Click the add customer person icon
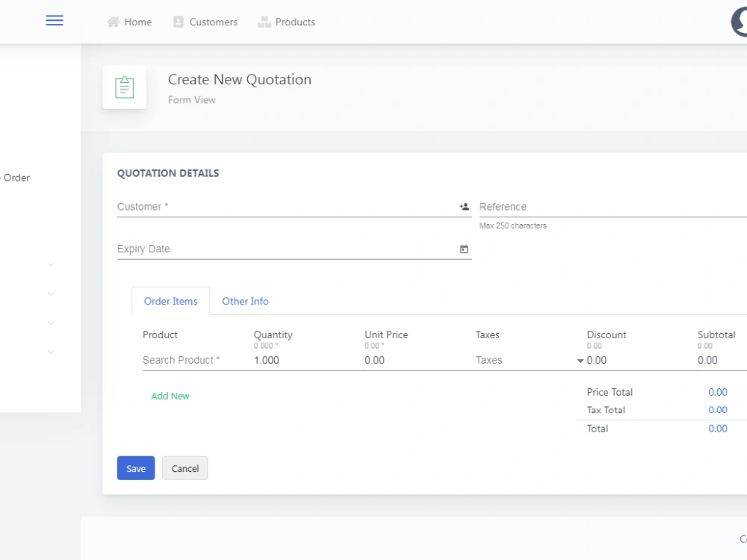Image resolution: width=747 pixels, height=560 pixels. pyautogui.click(x=464, y=207)
